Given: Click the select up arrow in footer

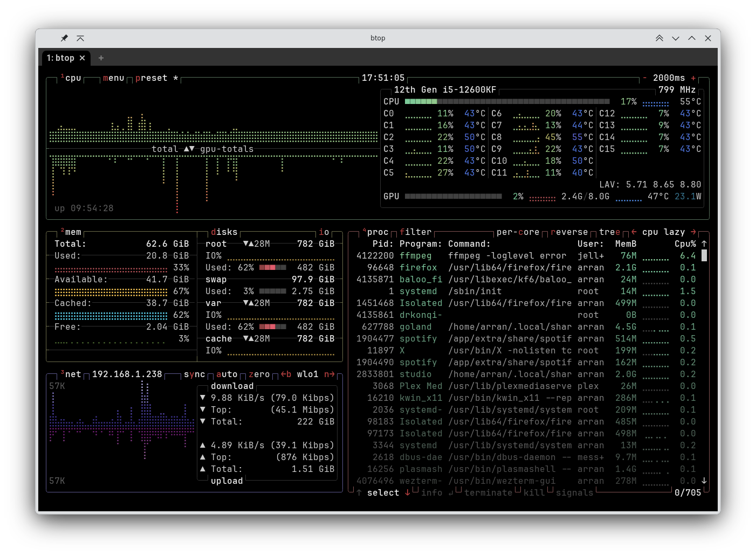Looking at the screenshot, I should (359, 493).
